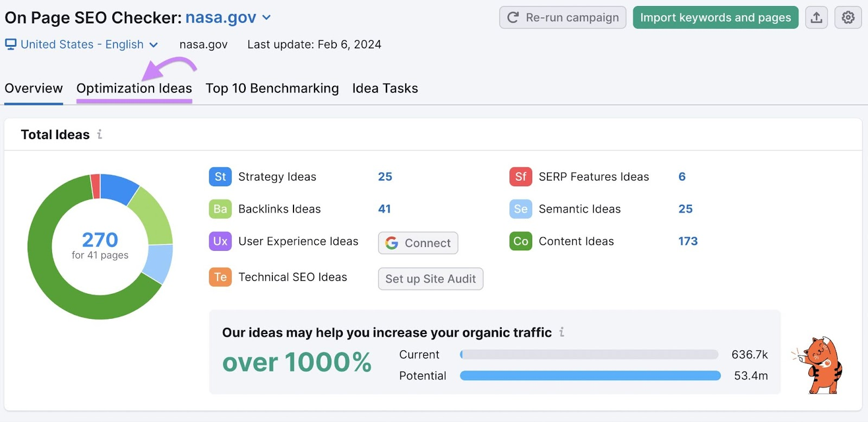Click the SERP Features 'Sf' icon
The image size is (868, 422).
click(520, 177)
